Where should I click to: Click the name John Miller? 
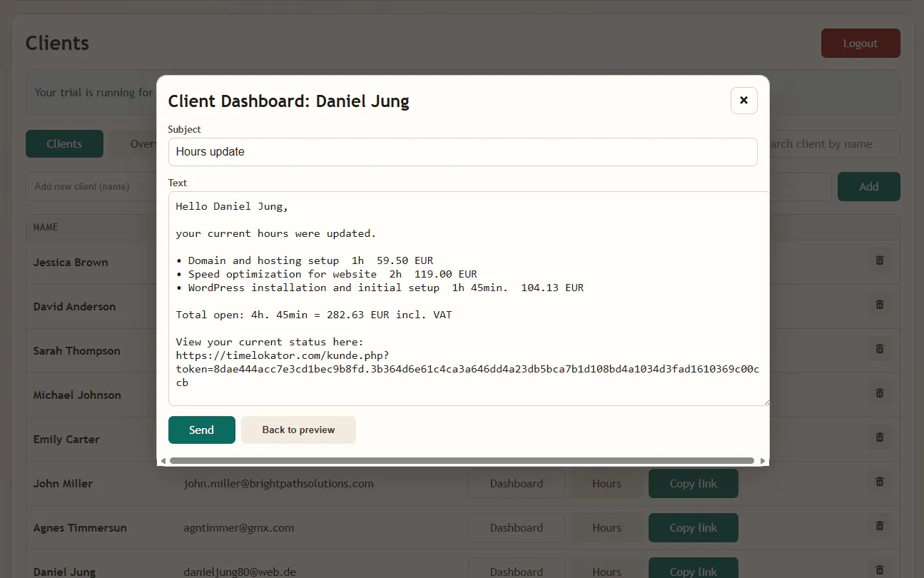(x=63, y=484)
